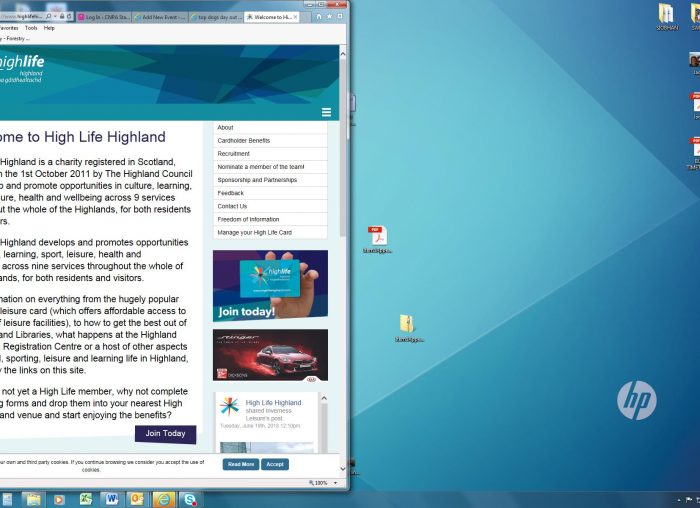Viewport: 700px width, 508px height.
Task: Click the security lock icon in address bar
Action: tap(62, 17)
